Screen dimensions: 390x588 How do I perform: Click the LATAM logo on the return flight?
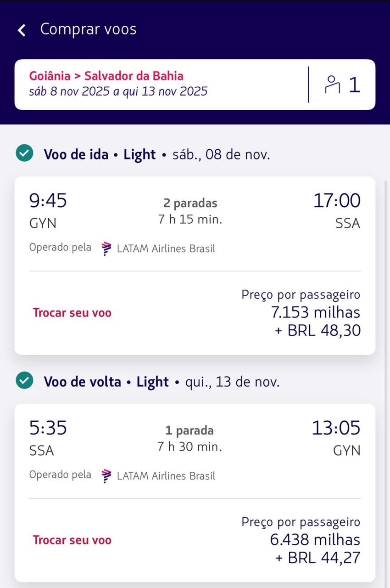(106, 475)
